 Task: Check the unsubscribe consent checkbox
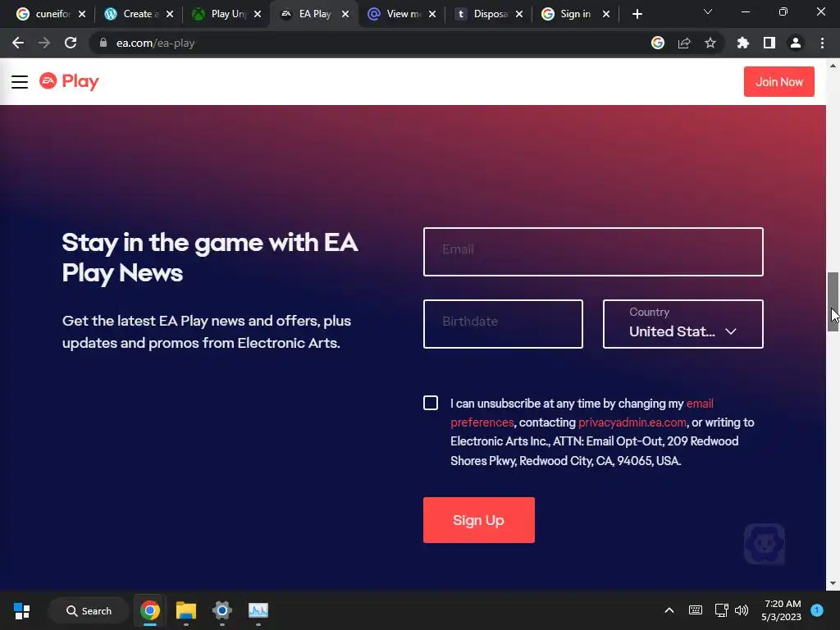tap(431, 403)
